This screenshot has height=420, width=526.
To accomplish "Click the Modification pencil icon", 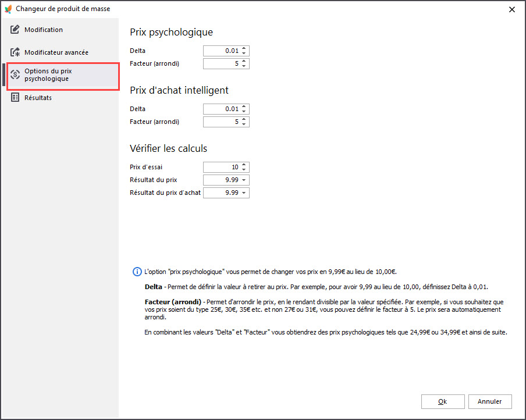I will 15,30.
